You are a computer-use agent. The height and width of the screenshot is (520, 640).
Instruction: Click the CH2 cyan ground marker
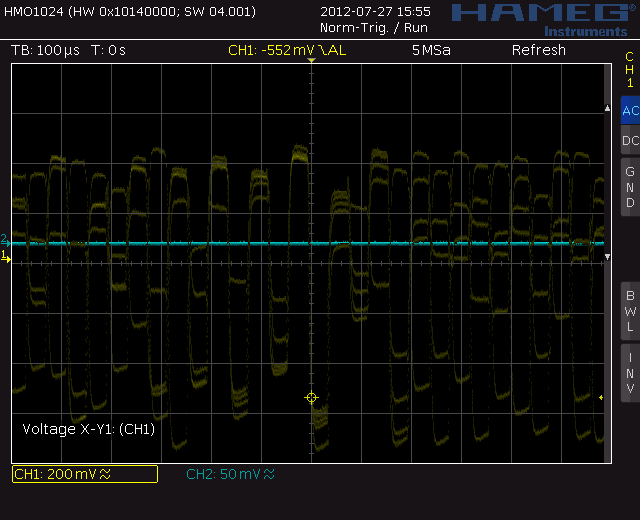[4, 240]
